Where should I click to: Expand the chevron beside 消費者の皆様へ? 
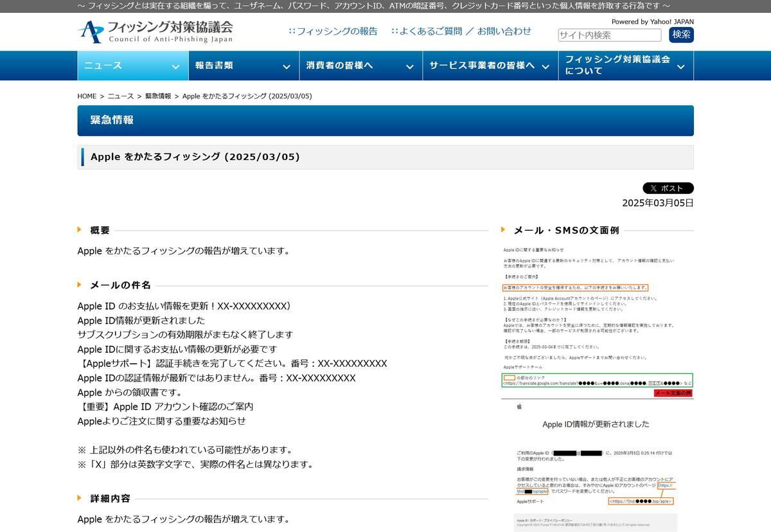409,66
